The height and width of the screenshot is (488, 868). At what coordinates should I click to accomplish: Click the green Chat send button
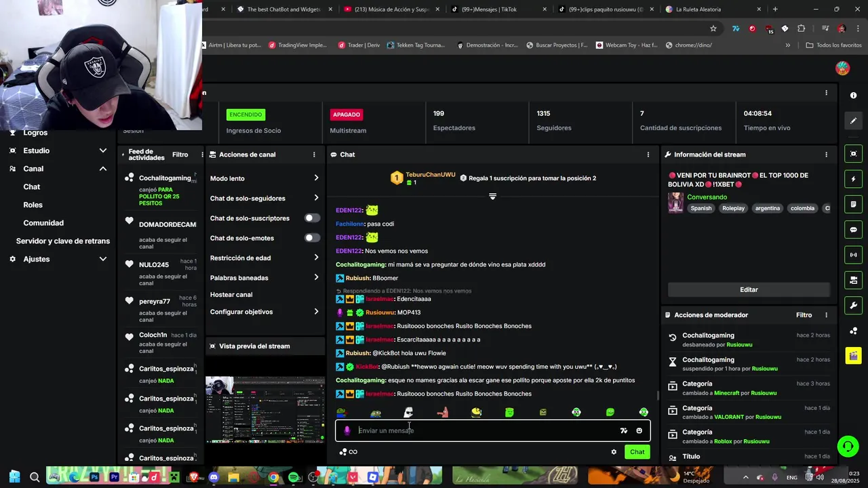coord(637,452)
